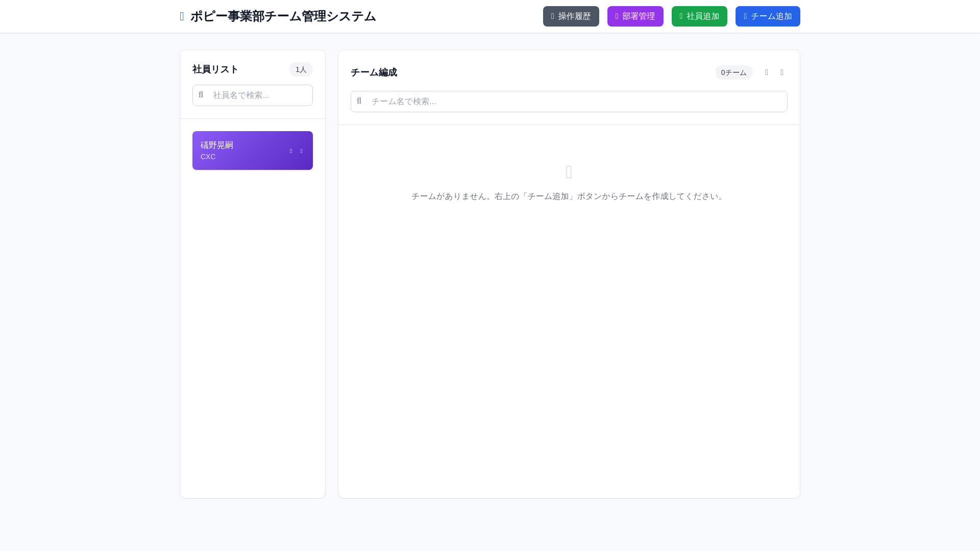Click the search icon in team search box
The height and width of the screenshot is (551, 980).
(x=359, y=101)
